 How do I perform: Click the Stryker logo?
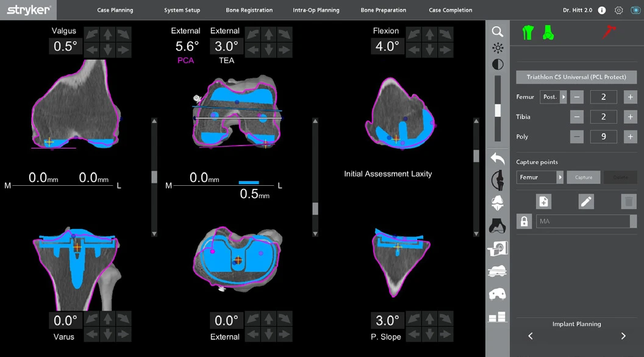pyautogui.click(x=28, y=10)
